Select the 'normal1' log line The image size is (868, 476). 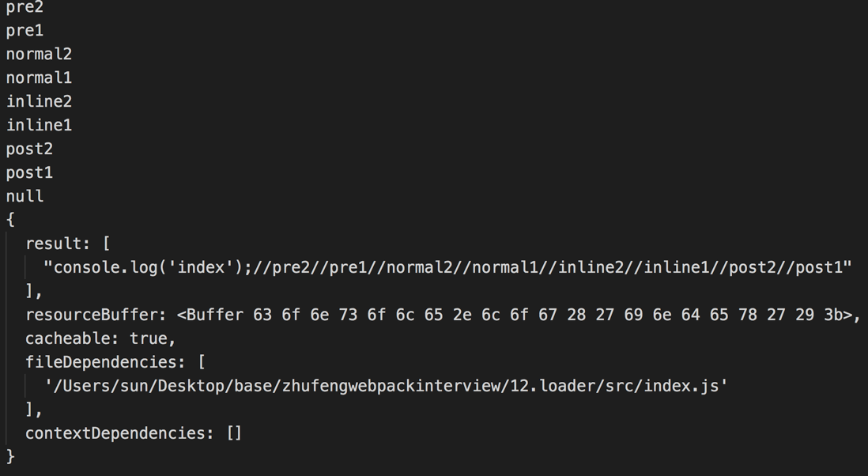tap(39, 78)
